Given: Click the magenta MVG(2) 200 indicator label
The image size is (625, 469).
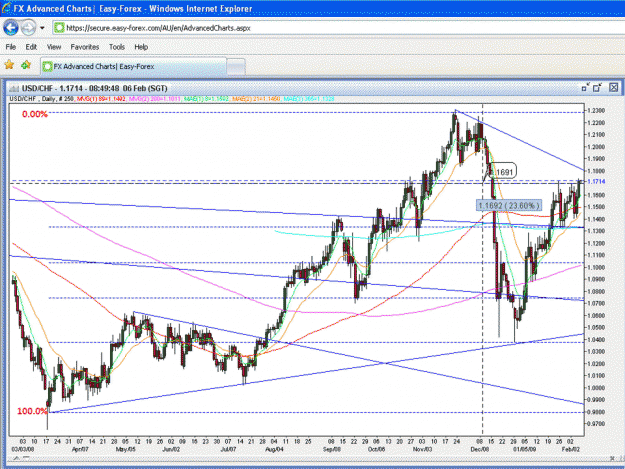Looking at the screenshot, I should (154, 98).
